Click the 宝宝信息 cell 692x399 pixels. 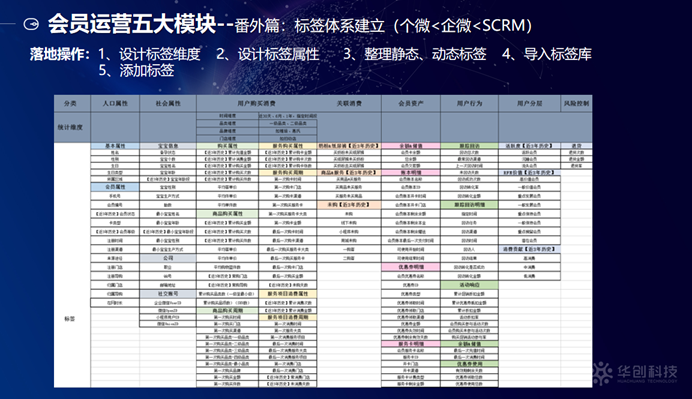coord(168,146)
